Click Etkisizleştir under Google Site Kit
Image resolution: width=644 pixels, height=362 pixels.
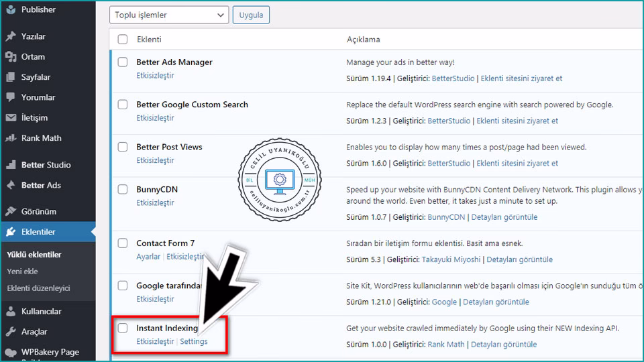(155, 299)
